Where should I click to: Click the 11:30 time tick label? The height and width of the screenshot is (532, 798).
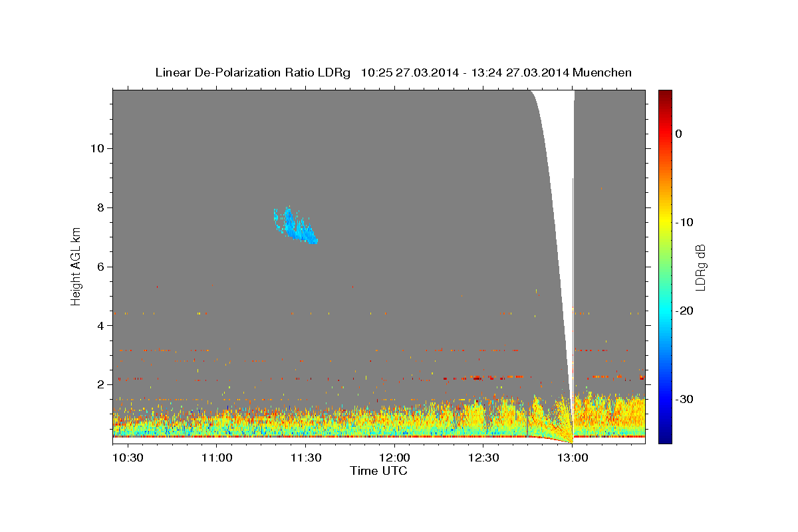click(306, 458)
